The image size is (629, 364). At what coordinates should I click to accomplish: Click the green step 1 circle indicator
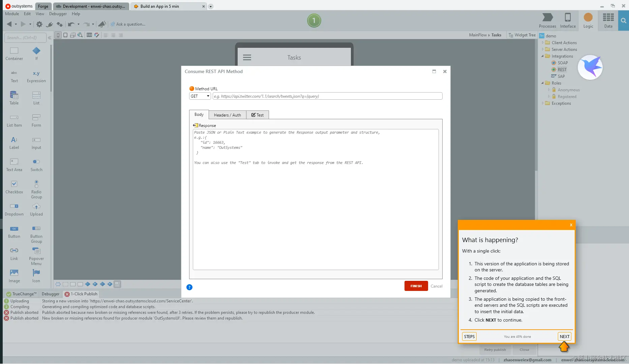tap(314, 21)
